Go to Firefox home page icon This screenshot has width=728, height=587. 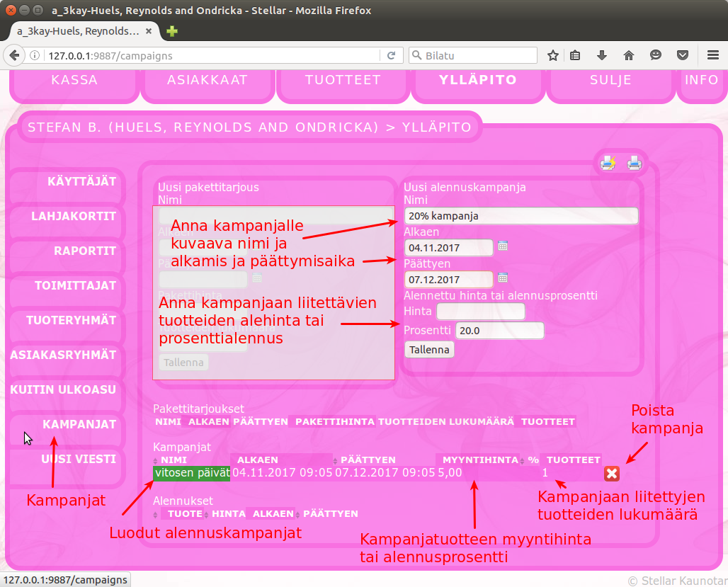[x=628, y=55]
